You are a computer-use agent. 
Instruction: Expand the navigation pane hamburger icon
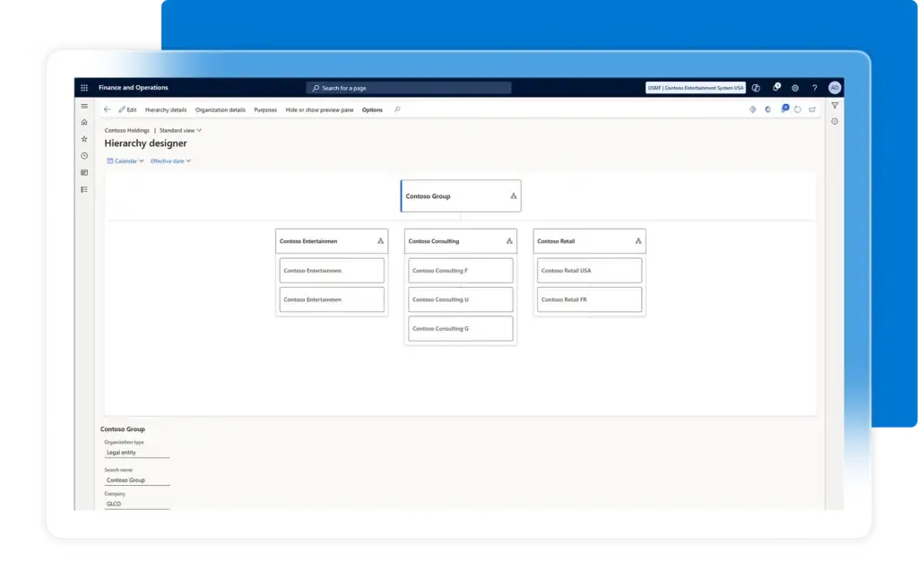click(x=84, y=106)
